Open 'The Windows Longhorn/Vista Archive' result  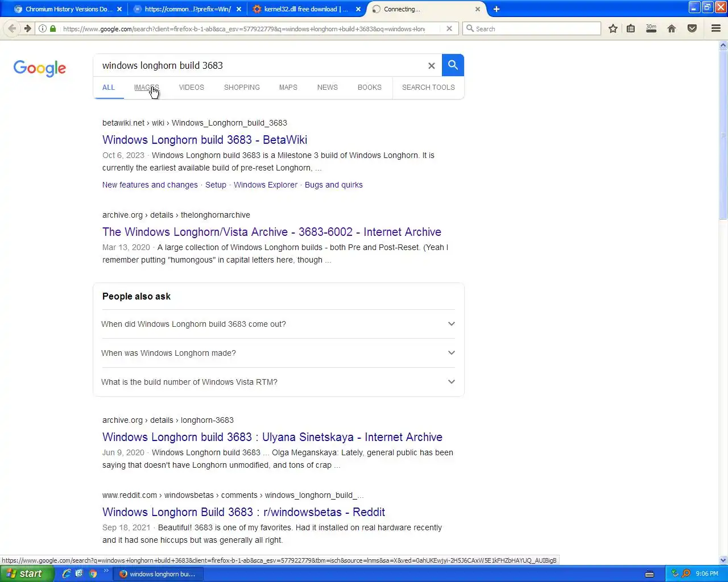[272, 232]
